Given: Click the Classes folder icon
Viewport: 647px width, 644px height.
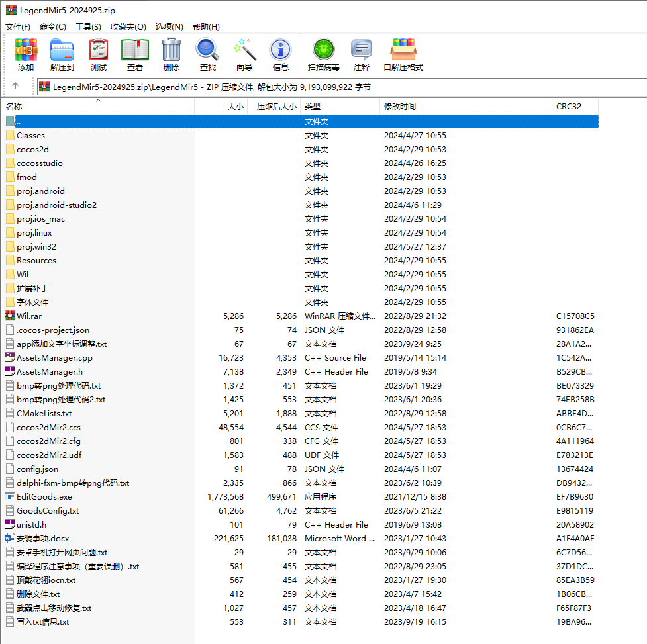Looking at the screenshot, I should 11,135.
